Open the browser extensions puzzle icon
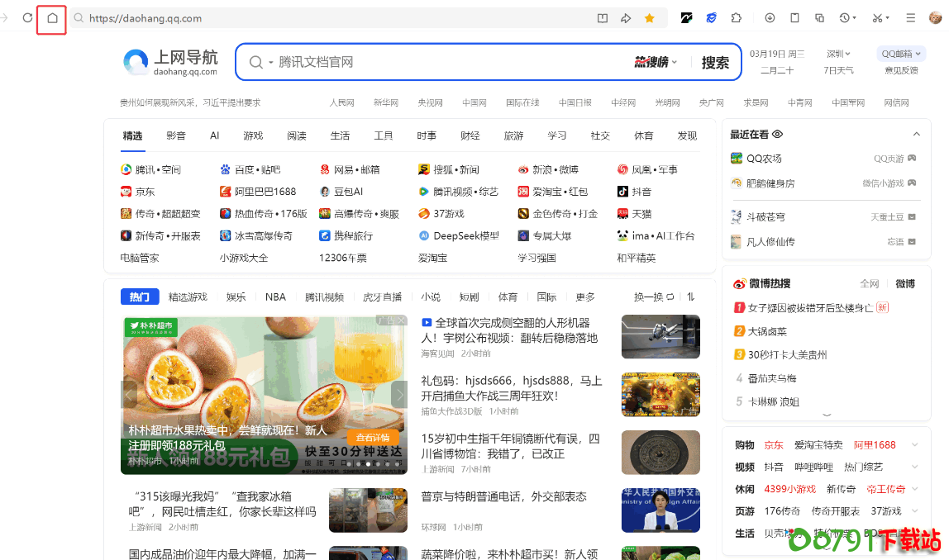949x560 pixels. pos(736,18)
